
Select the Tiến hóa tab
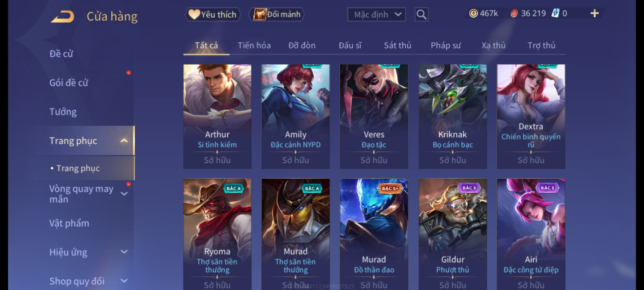coord(254,45)
